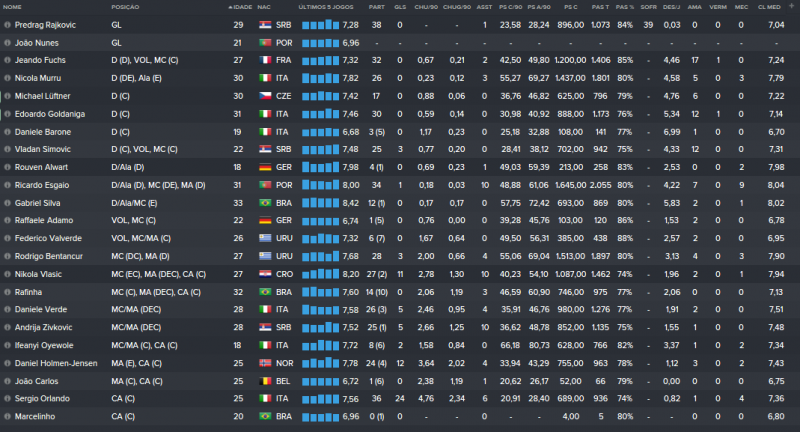The width and height of the screenshot is (800, 432).
Task: Click the POSIÇÃO column header
Action: pyautogui.click(x=127, y=6)
